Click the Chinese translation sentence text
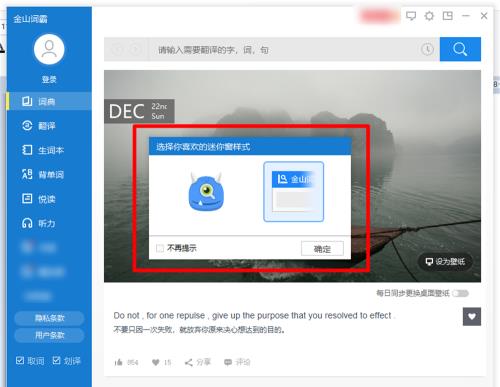 (x=199, y=330)
